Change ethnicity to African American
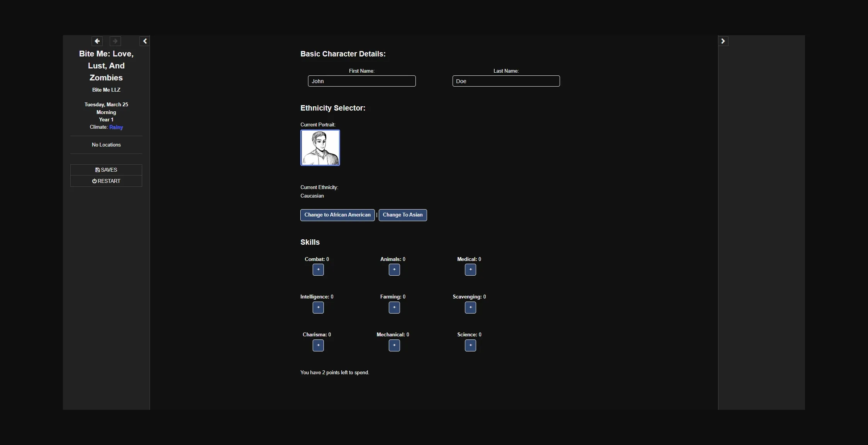 point(337,215)
